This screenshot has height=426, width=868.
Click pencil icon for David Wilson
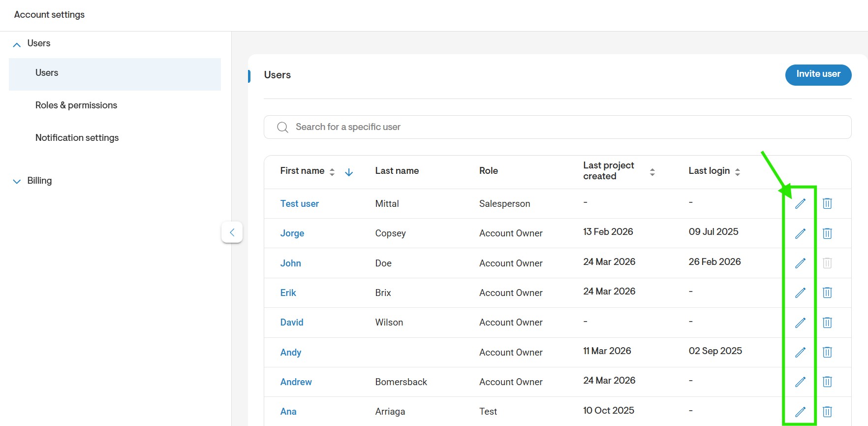pos(801,323)
